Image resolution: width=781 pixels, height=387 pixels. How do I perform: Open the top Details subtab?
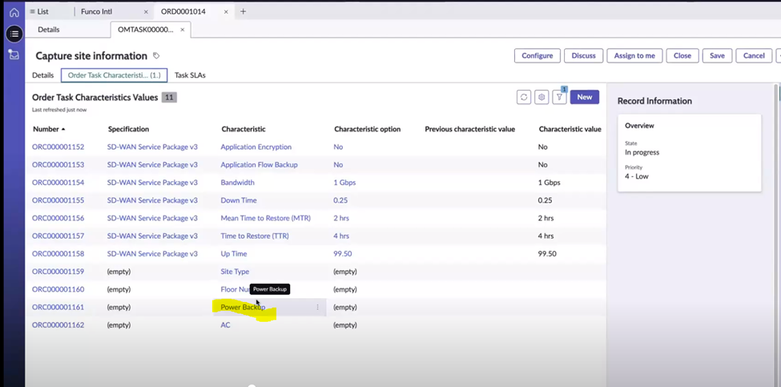[48, 29]
